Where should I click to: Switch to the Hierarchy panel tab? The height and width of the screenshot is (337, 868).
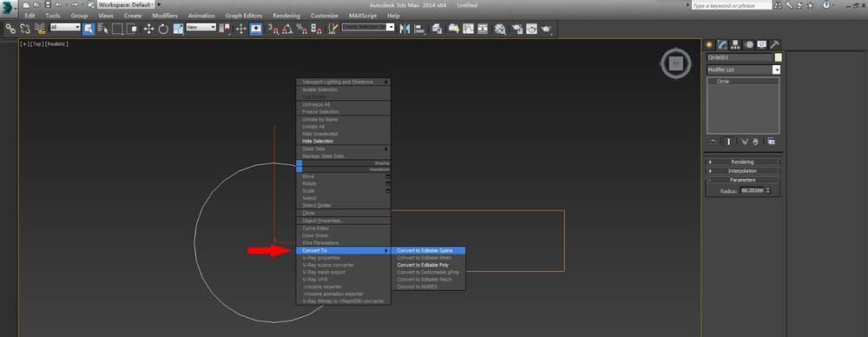736,45
